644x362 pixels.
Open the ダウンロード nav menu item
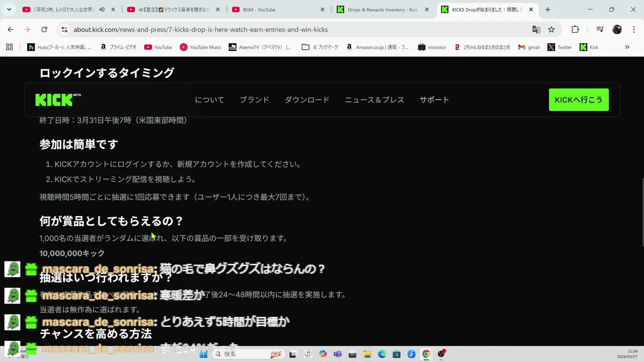tap(307, 100)
